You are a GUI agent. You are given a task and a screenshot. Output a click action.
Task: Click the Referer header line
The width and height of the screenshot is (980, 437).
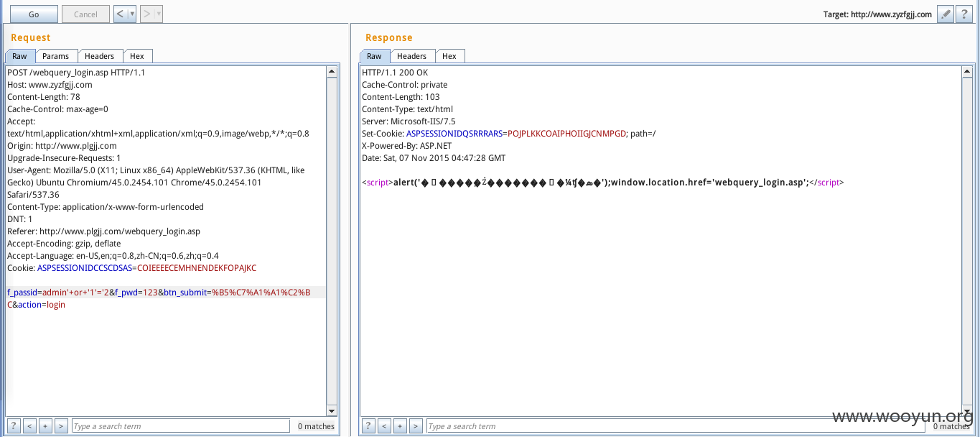103,231
